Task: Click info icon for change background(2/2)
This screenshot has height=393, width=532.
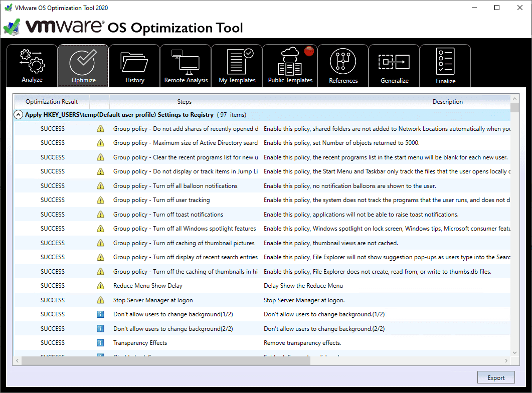Action: coord(100,328)
